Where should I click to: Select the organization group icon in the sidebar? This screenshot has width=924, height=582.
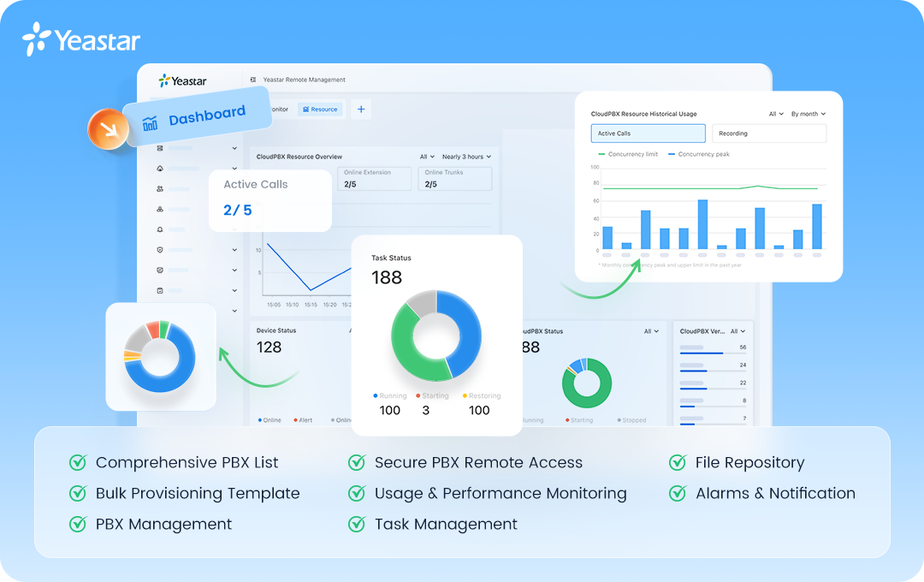pyautogui.click(x=160, y=210)
